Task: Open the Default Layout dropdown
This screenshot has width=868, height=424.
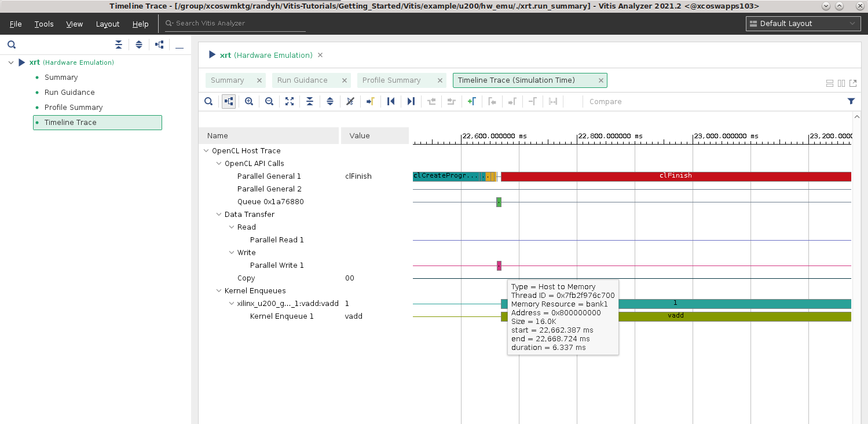Action: click(x=803, y=24)
